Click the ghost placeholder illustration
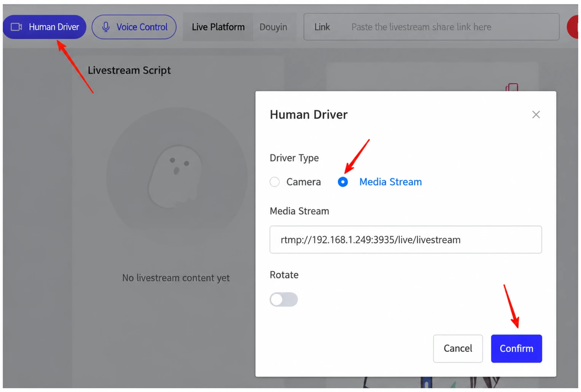The image size is (581, 392). coord(176,177)
